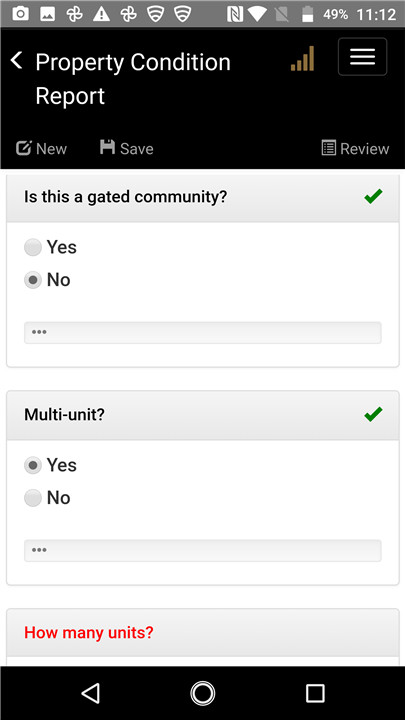Tap the Android recent apps button
This screenshot has height=720, width=405.
(315, 693)
